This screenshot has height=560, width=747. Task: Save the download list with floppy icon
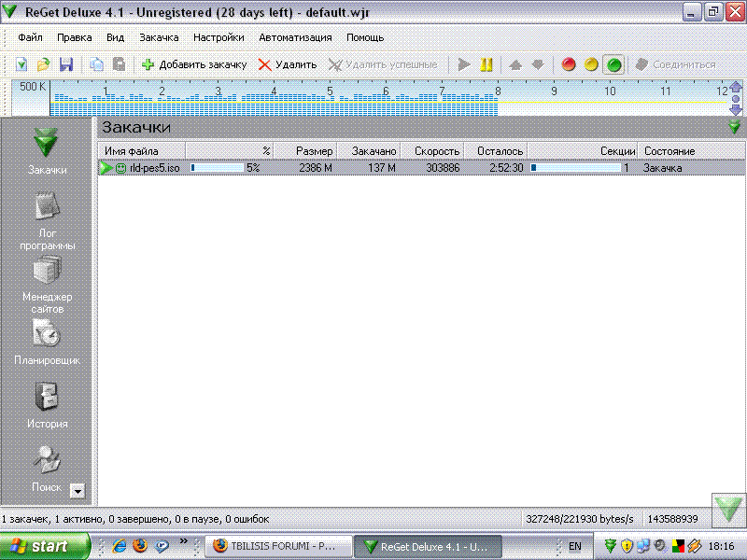[x=66, y=64]
